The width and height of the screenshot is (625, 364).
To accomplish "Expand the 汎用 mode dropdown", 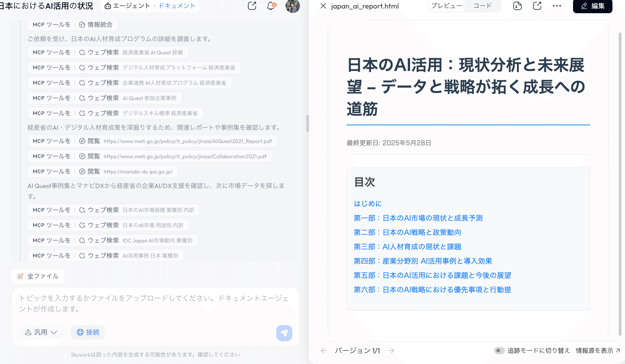I will coord(41,332).
